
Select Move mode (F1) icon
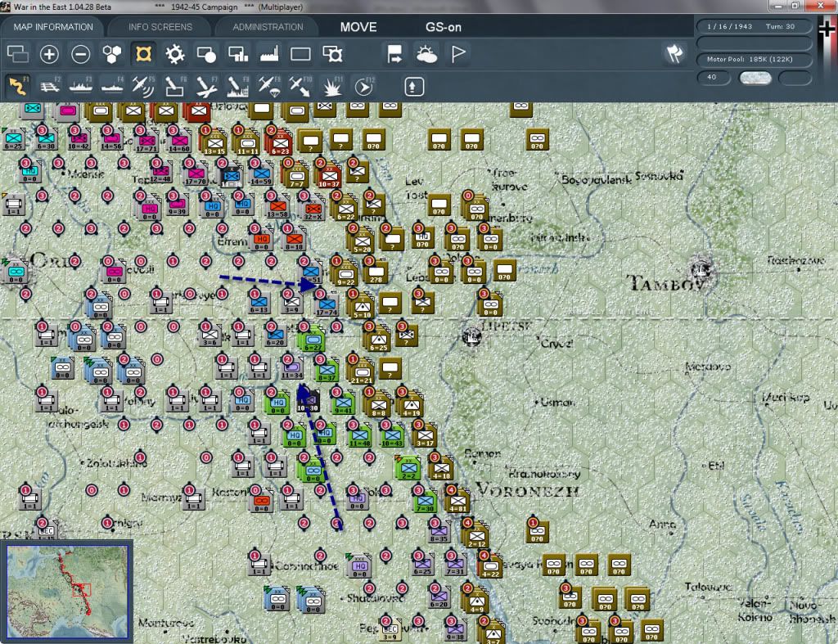[x=18, y=86]
